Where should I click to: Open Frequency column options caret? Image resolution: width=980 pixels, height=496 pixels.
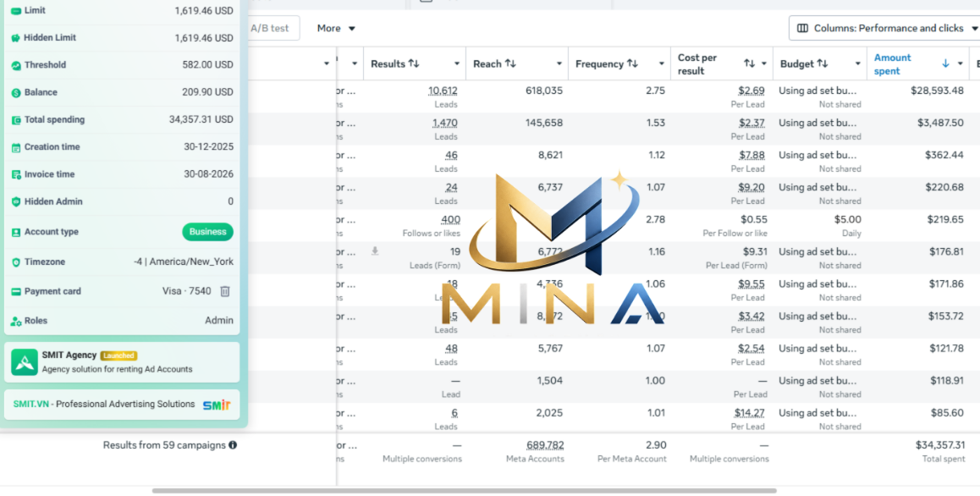pyautogui.click(x=661, y=63)
